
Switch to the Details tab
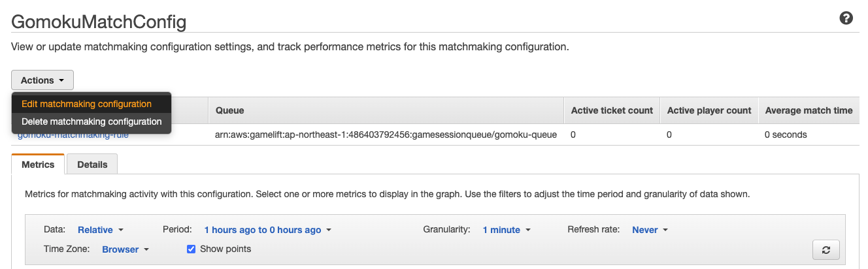pyautogui.click(x=92, y=165)
